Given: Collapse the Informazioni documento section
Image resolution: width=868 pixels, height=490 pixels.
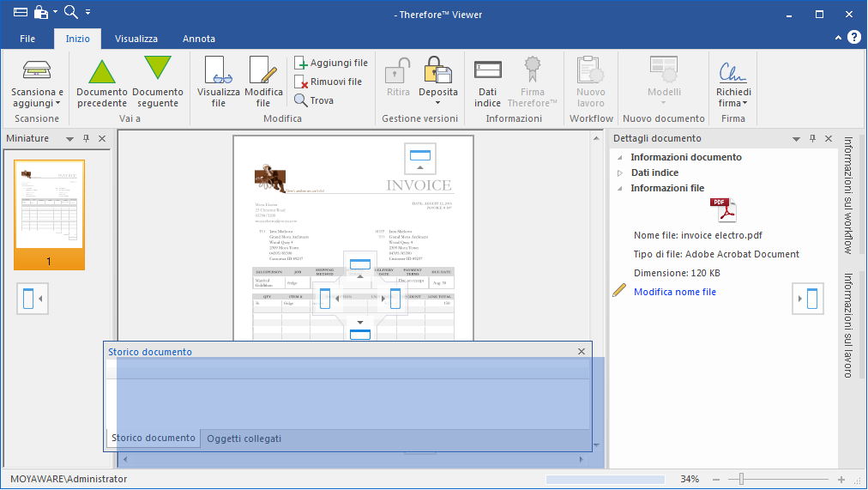Looking at the screenshot, I should click(621, 158).
